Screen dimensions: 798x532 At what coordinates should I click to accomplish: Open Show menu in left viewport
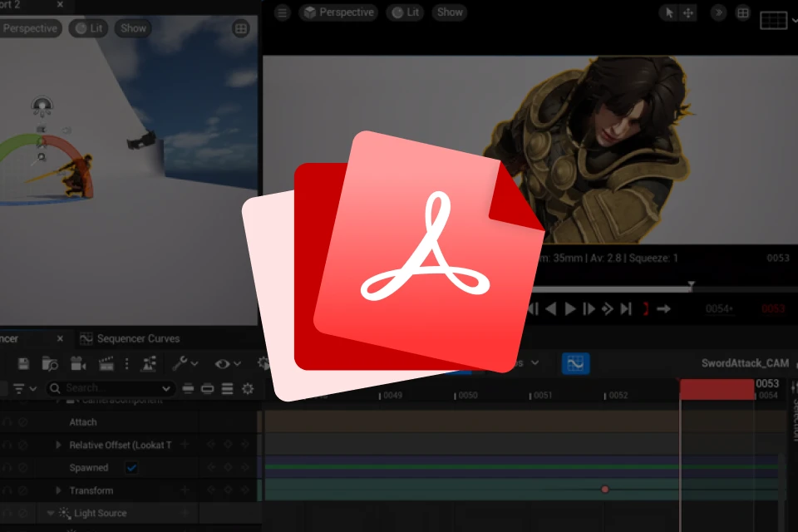tap(133, 28)
